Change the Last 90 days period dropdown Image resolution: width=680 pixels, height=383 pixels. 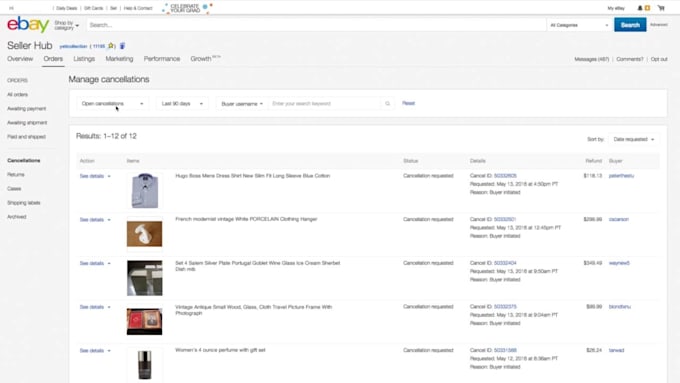point(182,104)
